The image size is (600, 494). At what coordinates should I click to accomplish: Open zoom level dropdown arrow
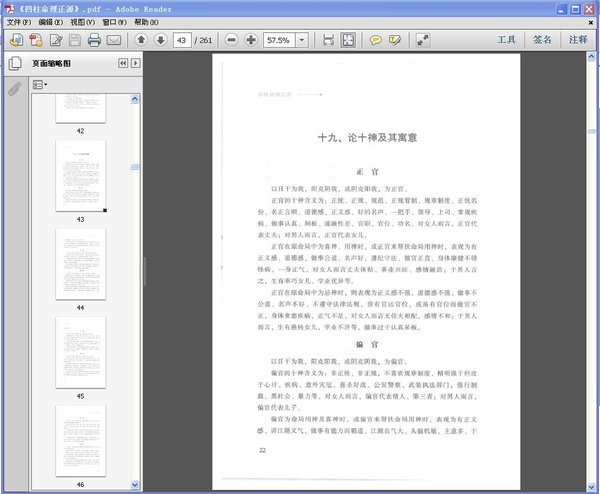point(302,40)
